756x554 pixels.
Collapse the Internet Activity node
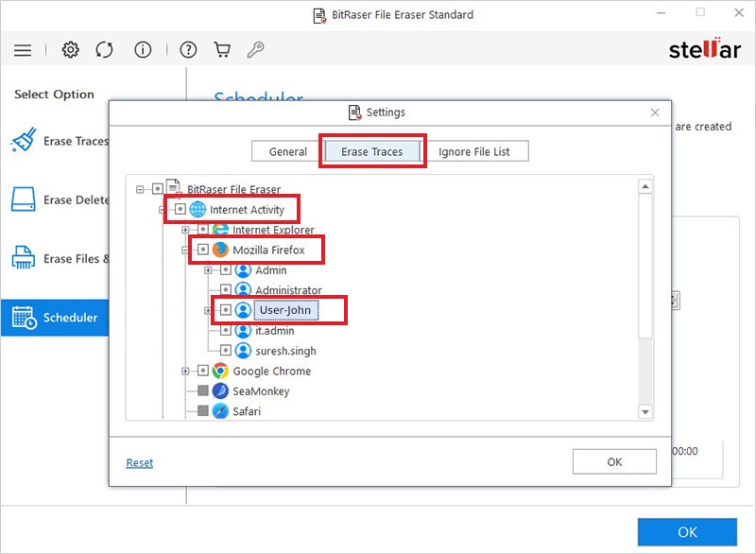162,210
